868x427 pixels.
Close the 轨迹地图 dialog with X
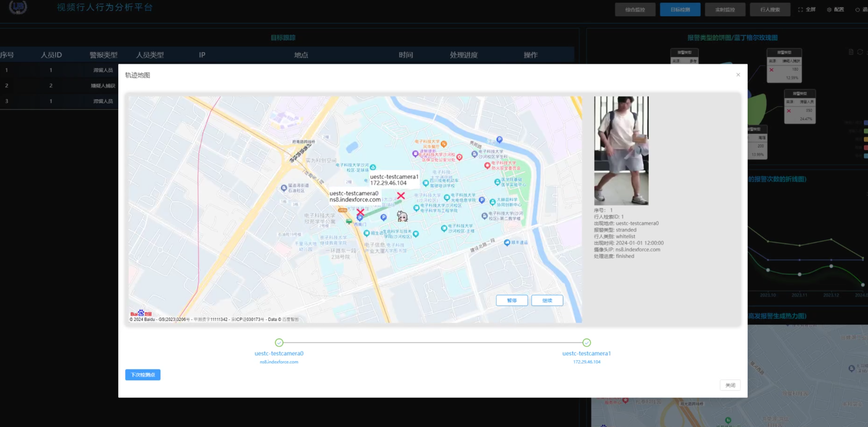738,75
